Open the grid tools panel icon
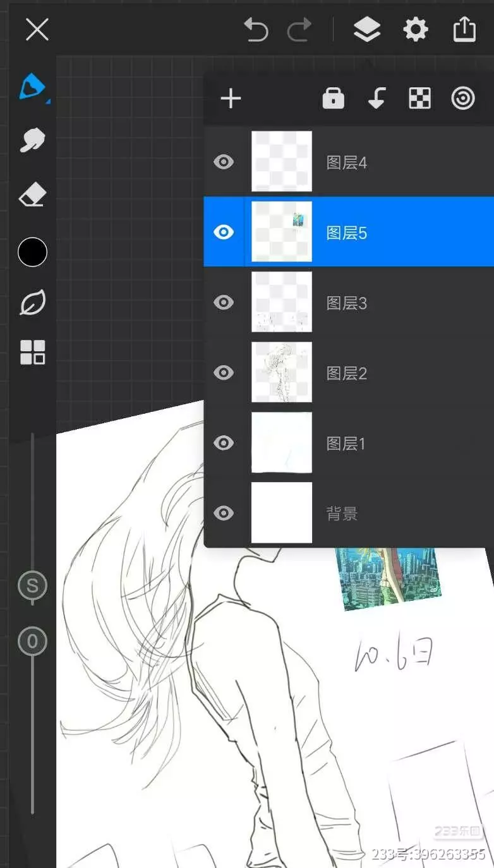This screenshot has width=494, height=868. click(32, 353)
